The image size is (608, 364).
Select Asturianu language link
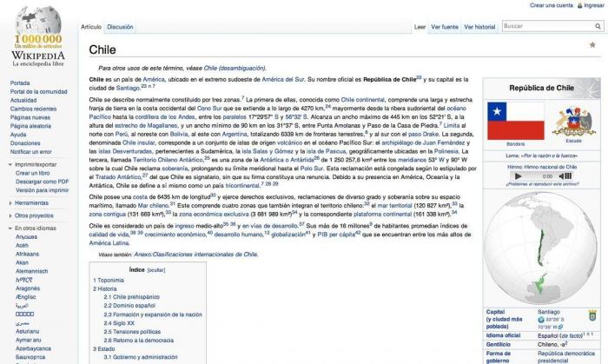pyautogui.click(x=28, y=332)
